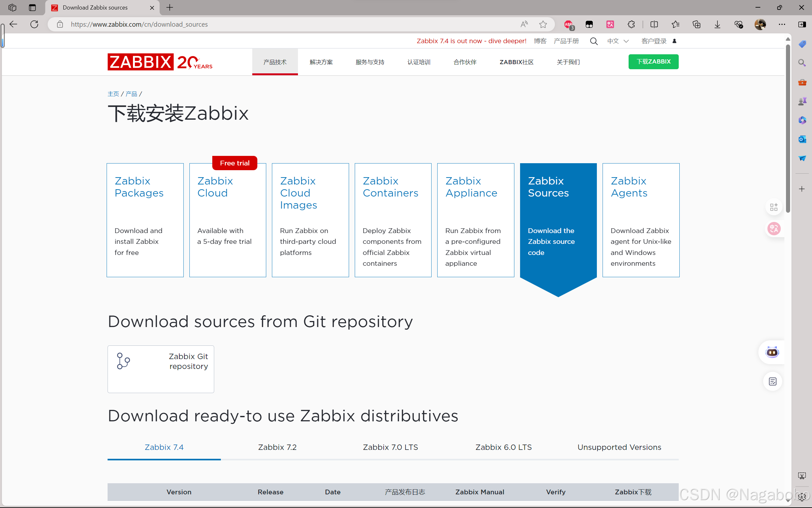Open the 解决方案 navigation menu
The image size is (812, 508).
click(x=321, y=62)
